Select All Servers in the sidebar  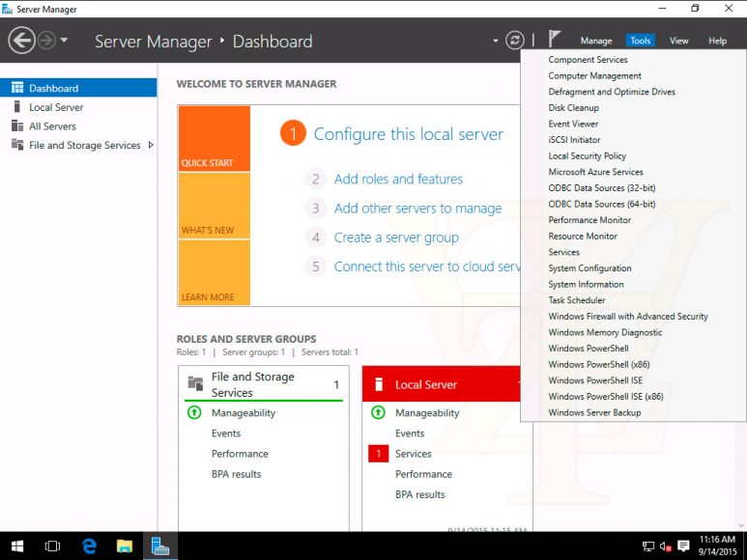(52, 126)
